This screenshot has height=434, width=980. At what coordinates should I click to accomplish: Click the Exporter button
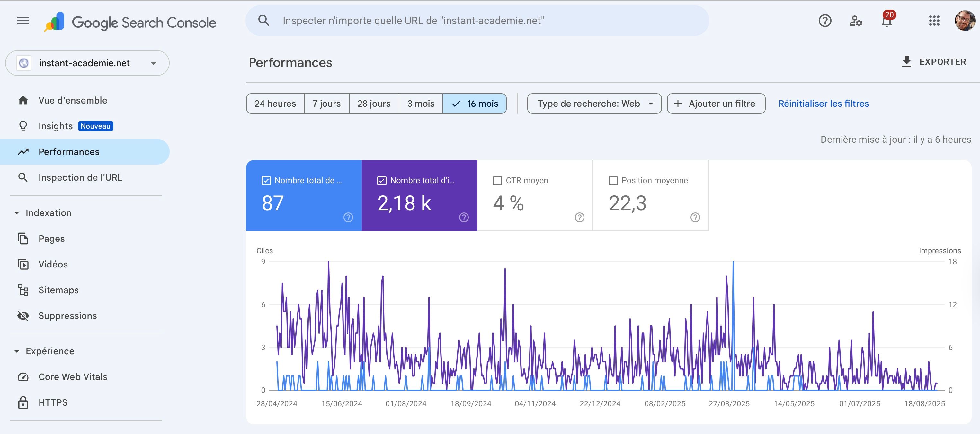(934, 62)
